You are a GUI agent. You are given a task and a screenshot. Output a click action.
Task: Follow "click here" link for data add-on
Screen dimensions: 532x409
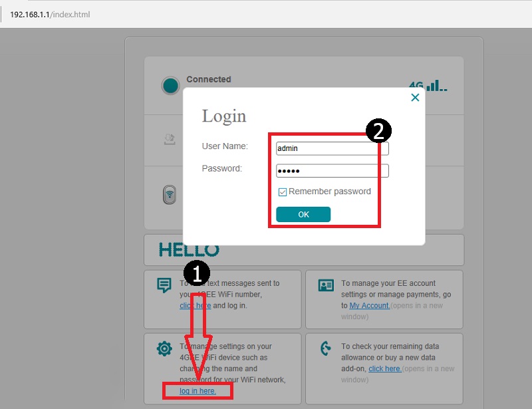click(385, 368)
